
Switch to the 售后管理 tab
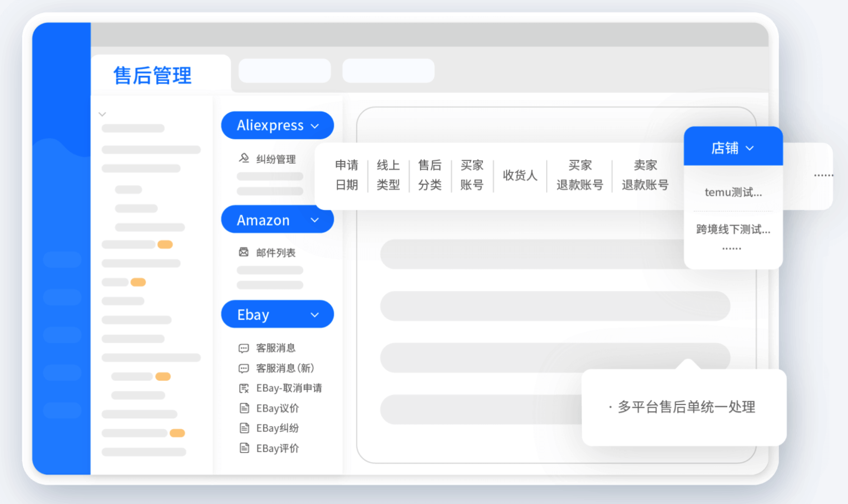pyautogui.click(x=152, y=75)
